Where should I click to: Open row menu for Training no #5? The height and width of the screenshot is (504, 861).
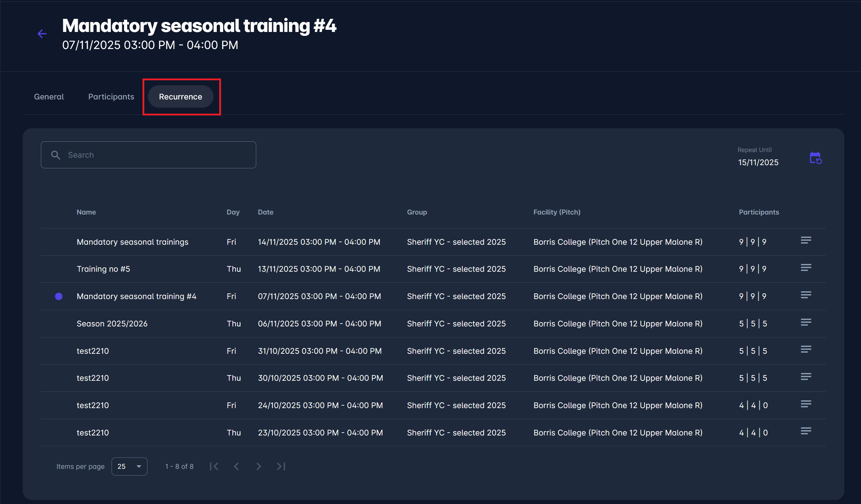point(806,267)
